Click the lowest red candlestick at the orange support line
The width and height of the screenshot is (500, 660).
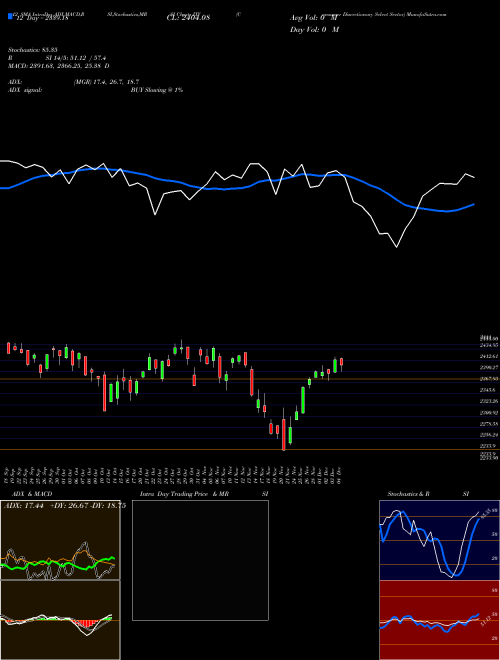pyautogui.click(x=284, y=434)
